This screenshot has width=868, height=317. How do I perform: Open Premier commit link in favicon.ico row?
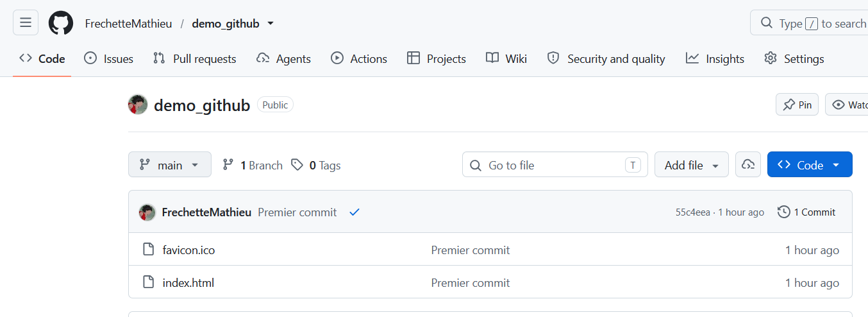[471, 250]
